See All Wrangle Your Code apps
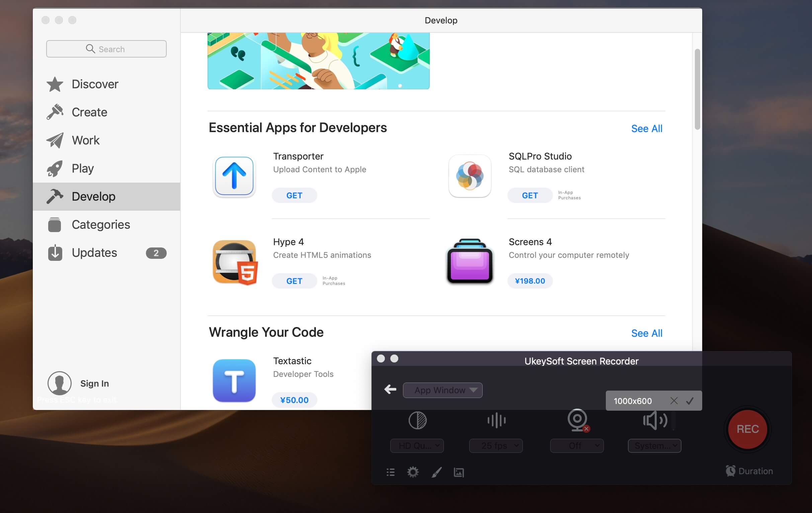This screenshot has height=513, width=812. (x=646, y=333)
